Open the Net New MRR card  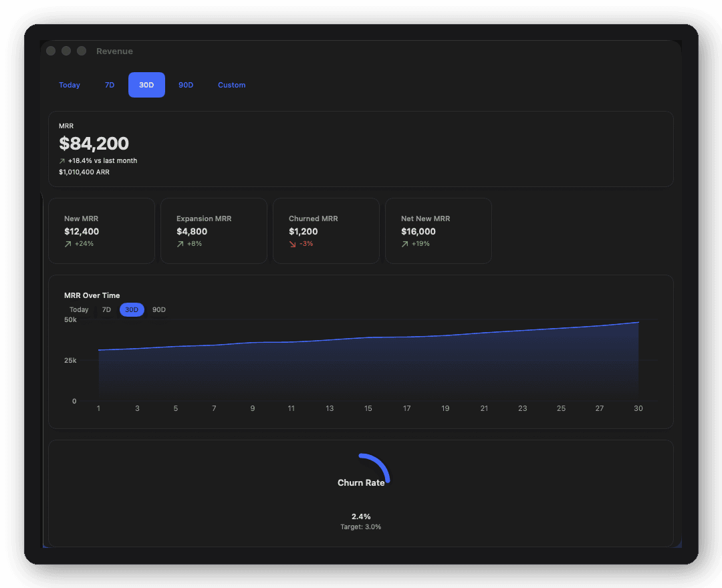click(439, 231)
